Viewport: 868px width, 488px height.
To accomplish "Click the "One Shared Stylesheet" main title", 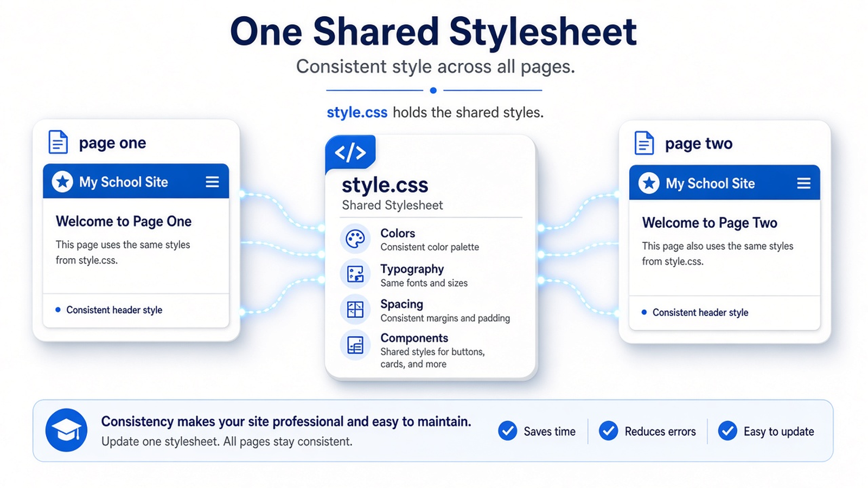I will (x=433, y=31).
